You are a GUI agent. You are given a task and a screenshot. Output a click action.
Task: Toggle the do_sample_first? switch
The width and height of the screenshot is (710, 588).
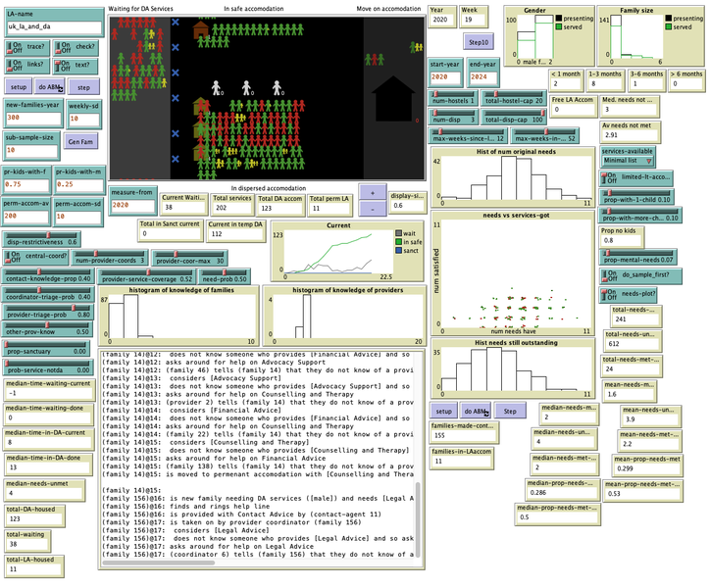point(640,275)
